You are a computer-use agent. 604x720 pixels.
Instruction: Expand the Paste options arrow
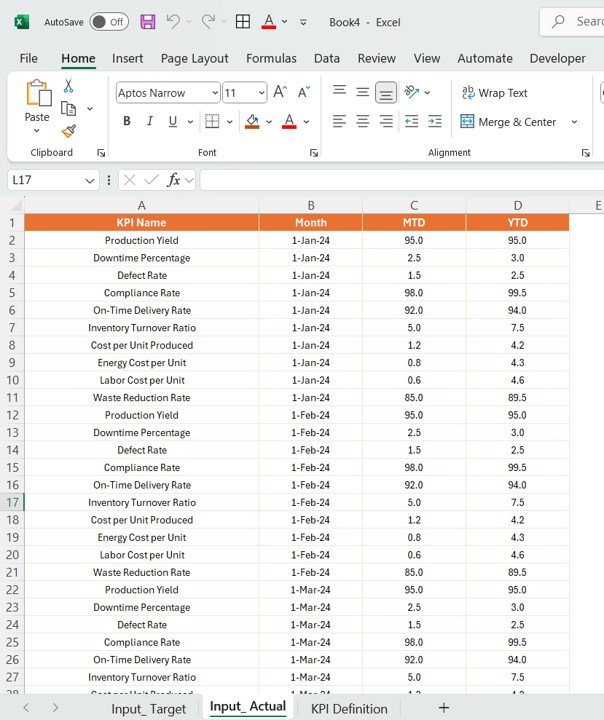[x=37, y=131]
